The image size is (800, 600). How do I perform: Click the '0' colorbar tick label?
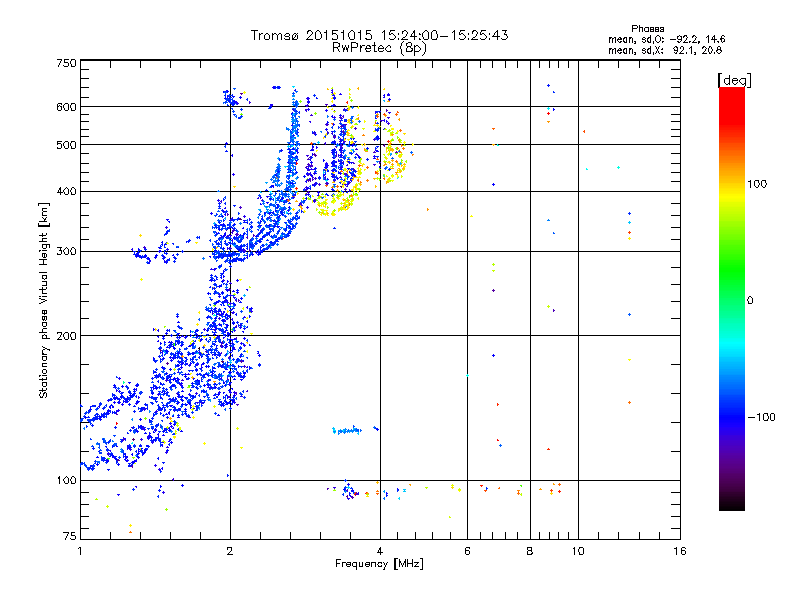[x=750, y=301]
